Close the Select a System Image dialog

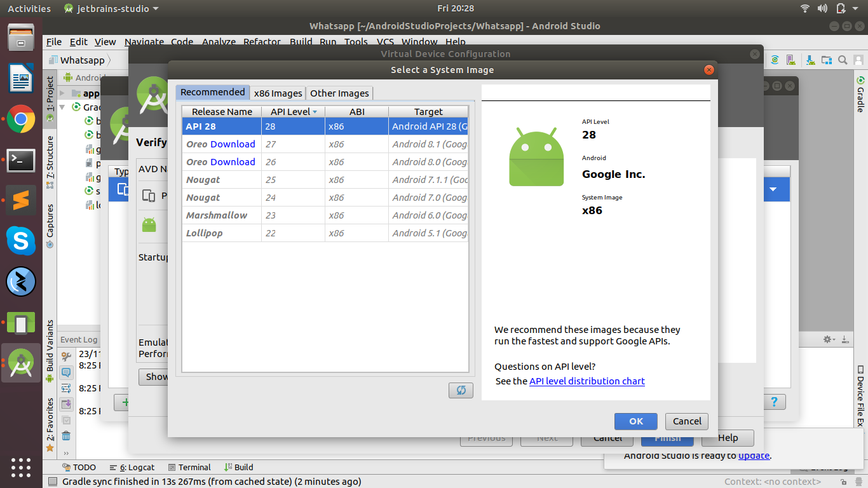(x=709, y=70)
